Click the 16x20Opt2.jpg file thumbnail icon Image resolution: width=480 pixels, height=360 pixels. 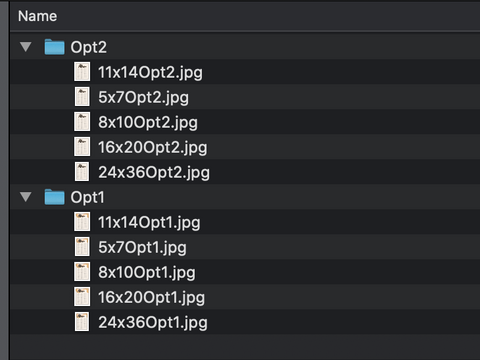coord(82,147)
